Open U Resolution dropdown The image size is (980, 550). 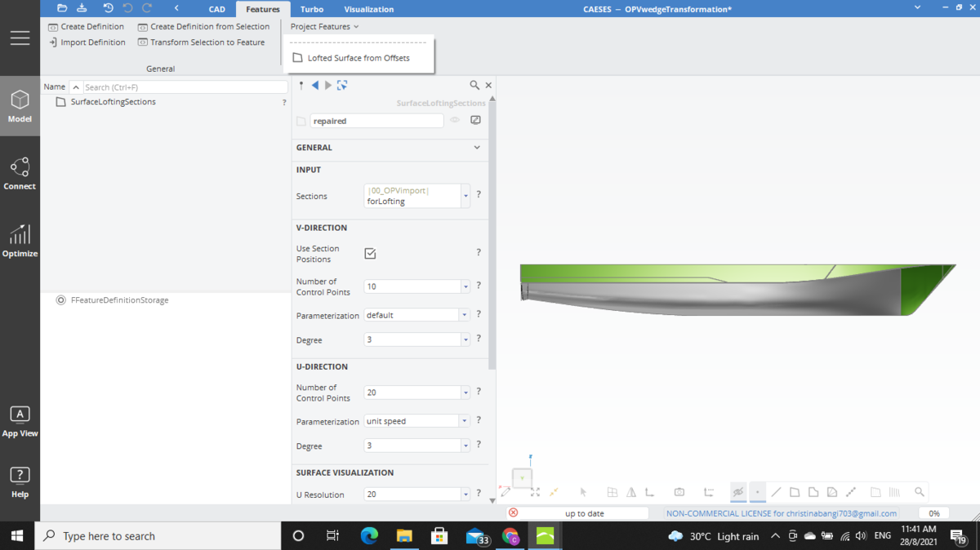pos(465,495)
